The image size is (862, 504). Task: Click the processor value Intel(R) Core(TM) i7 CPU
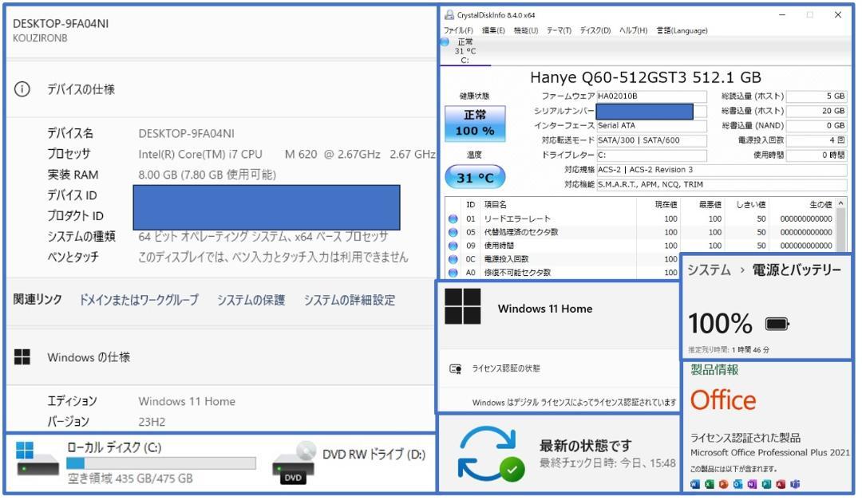tap(200, 154)
